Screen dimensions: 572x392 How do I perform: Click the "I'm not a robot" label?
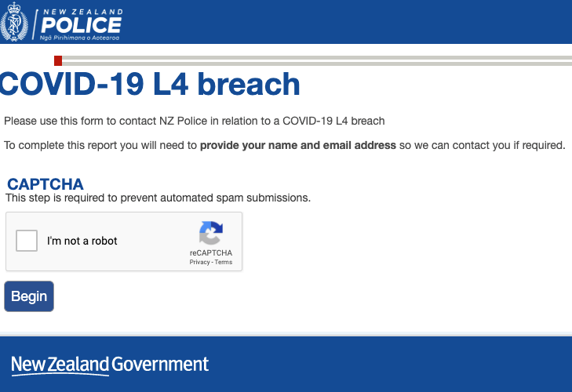(x=82, y=241)
